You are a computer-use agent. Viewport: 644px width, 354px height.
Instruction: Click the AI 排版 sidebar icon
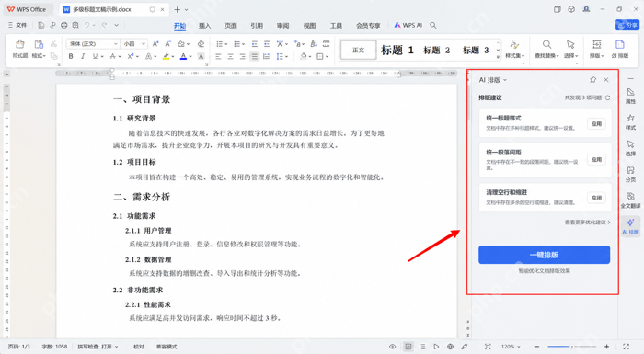[630, 227]
